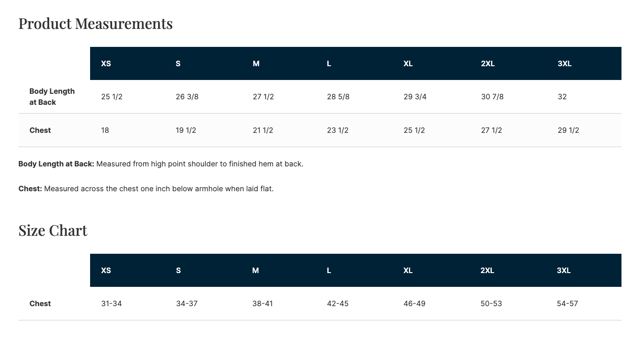Click the Body Length at Back row label

point(52,97)
